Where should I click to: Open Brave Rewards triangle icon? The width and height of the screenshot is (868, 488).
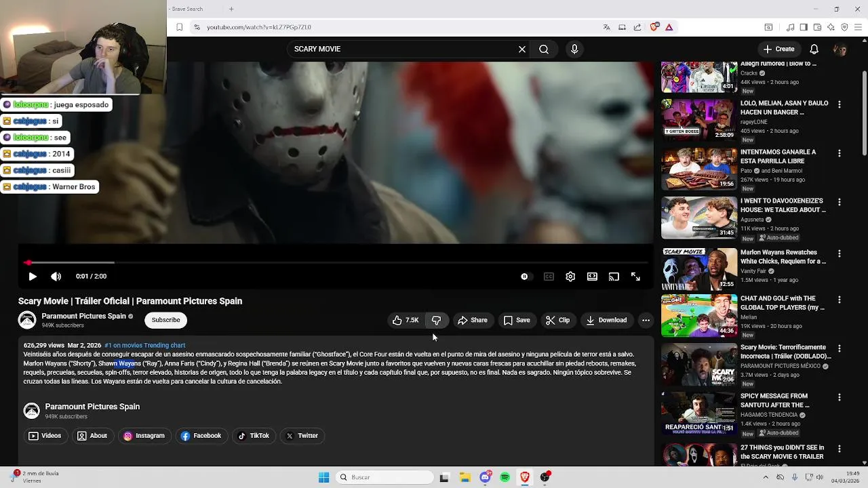pos(669,27)
